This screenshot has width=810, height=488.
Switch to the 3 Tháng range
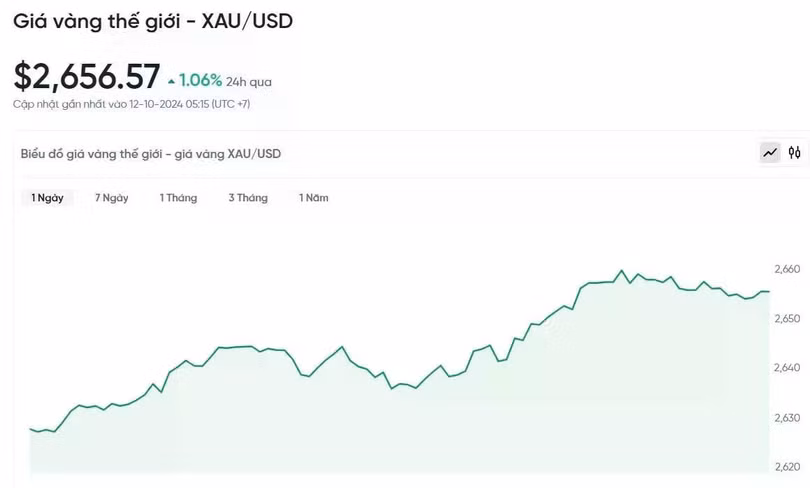pos(248,198)
